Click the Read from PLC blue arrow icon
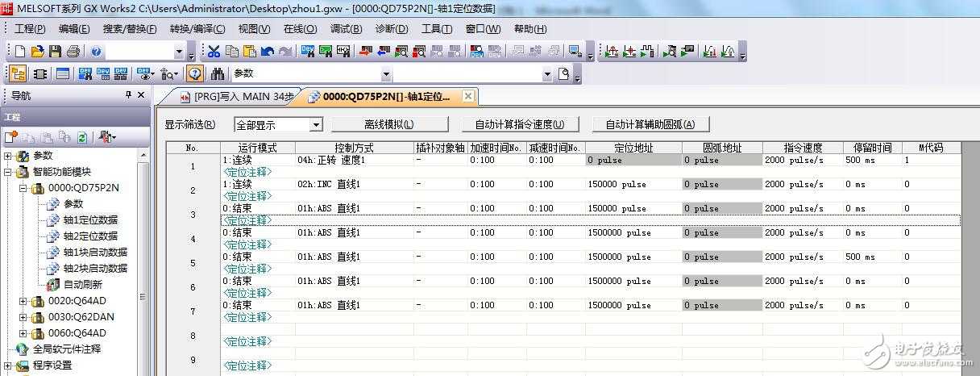 [x=383, y=51]
